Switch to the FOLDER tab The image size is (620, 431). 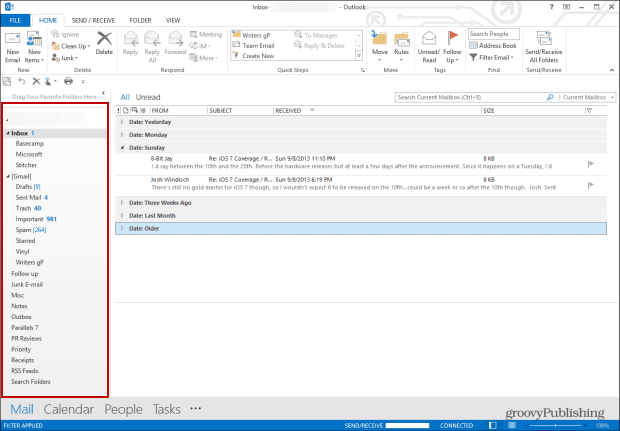tap(140, 21)
